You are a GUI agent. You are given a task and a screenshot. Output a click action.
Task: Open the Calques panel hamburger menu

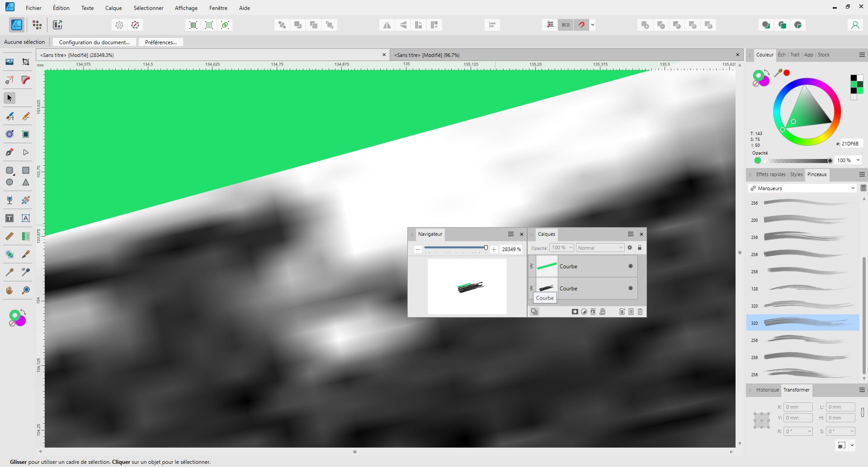pyautogui.click(x=630, y=234)
